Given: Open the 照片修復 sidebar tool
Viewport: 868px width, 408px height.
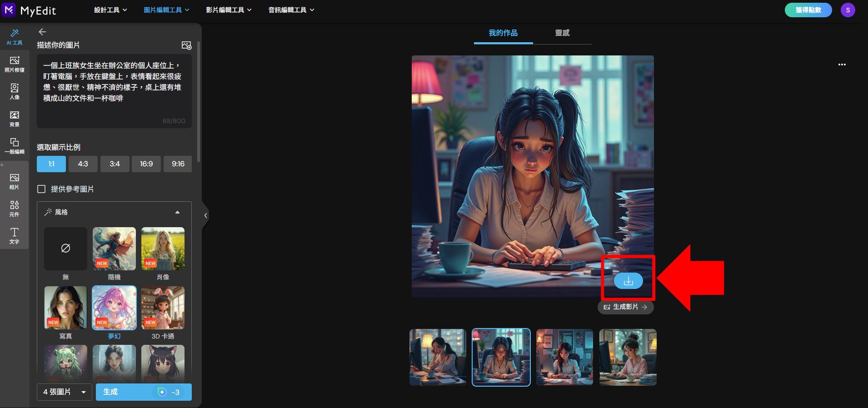Looking at the screenshot, I should coord(15,64).
